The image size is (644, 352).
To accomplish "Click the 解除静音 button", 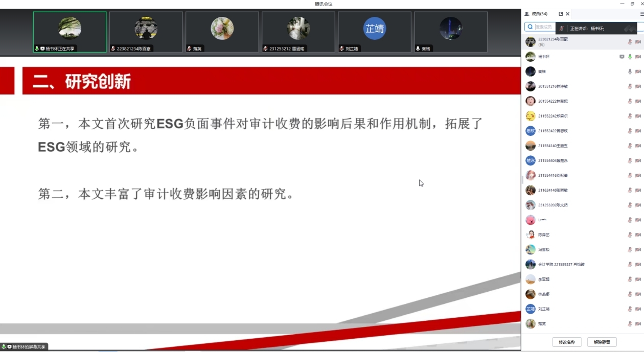I will point(602,342).
